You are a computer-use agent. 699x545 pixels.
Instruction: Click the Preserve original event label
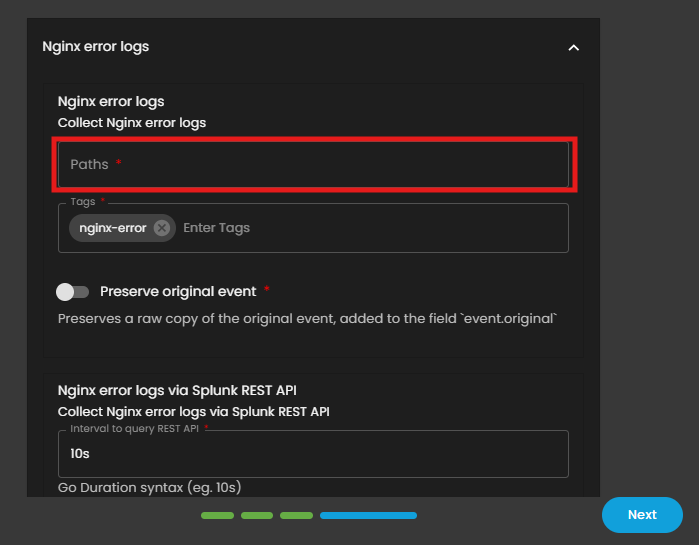tap(178, 292)
